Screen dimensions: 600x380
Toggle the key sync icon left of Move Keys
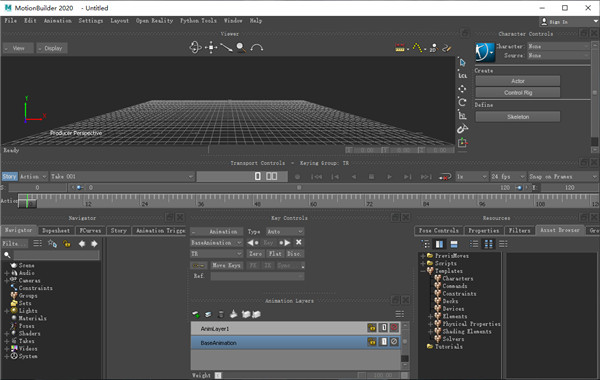[199, 265]
